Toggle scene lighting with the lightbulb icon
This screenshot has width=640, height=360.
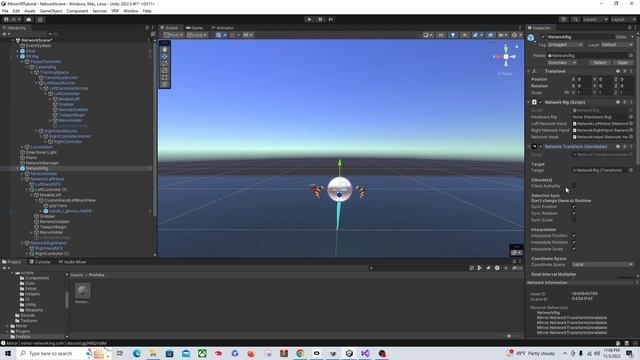(x=453, y=35)
